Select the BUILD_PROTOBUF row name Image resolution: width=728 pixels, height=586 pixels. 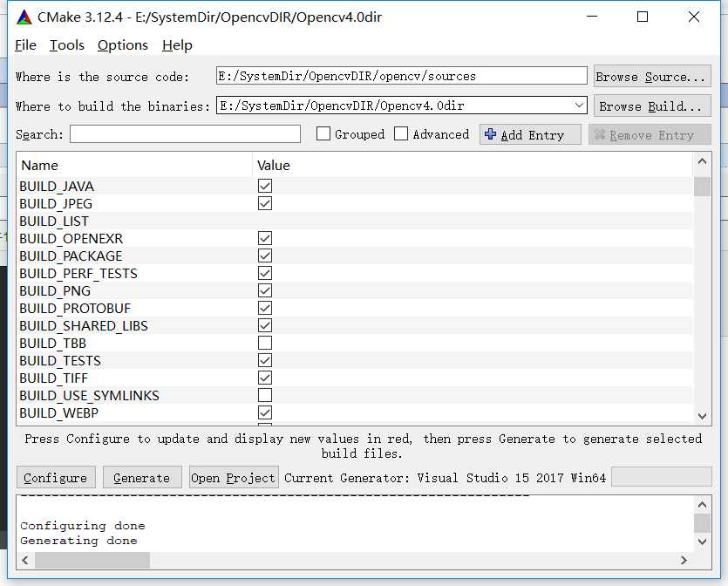point(75,309)
